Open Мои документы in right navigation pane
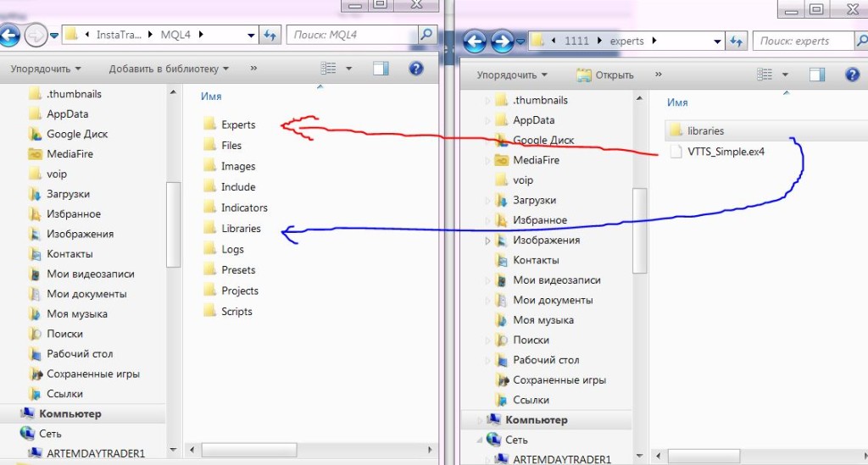The height and width of the screenshot is (465, 868). [544, 300]
